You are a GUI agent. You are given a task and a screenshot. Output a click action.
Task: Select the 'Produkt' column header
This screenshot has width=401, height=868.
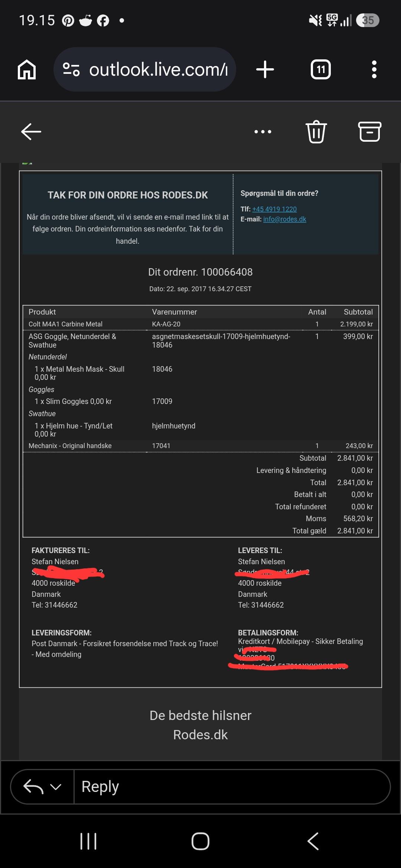(42, 312)
